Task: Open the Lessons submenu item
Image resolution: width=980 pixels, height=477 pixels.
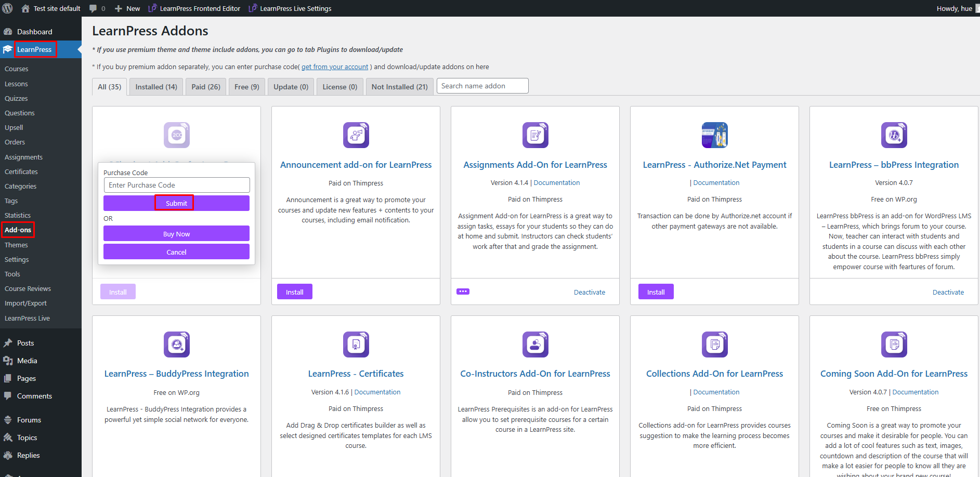Action: point(16,84)
